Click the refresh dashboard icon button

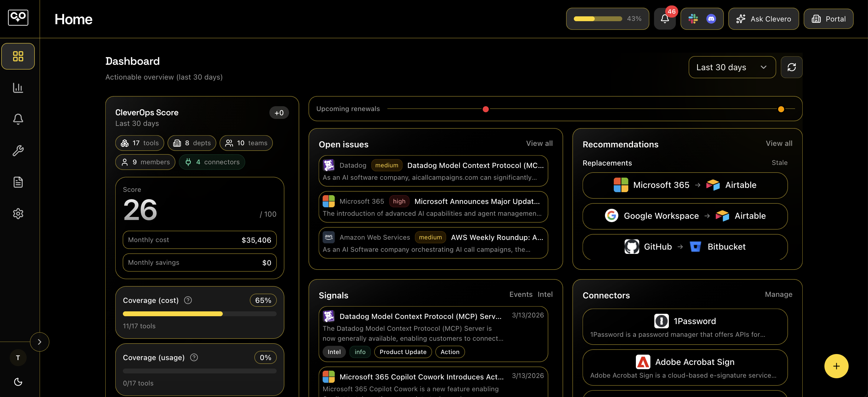[x=791, y=67]
